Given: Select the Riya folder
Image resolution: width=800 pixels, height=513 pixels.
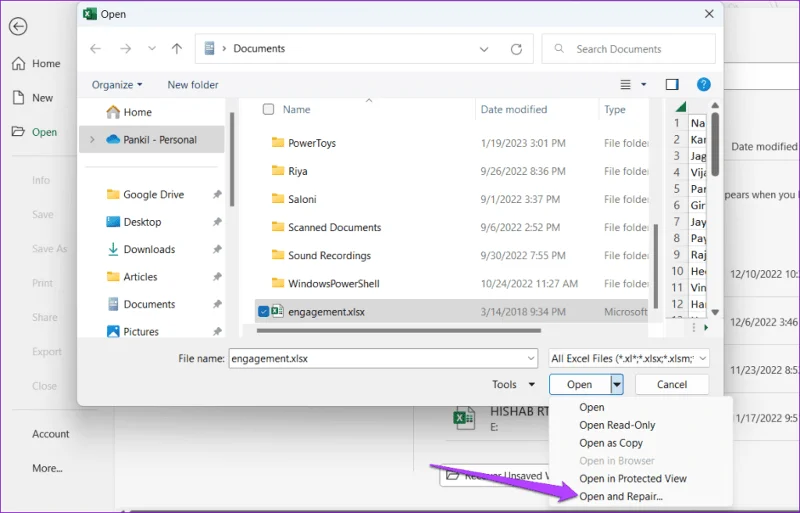Looking at the screenshot, I should (297, 172).
